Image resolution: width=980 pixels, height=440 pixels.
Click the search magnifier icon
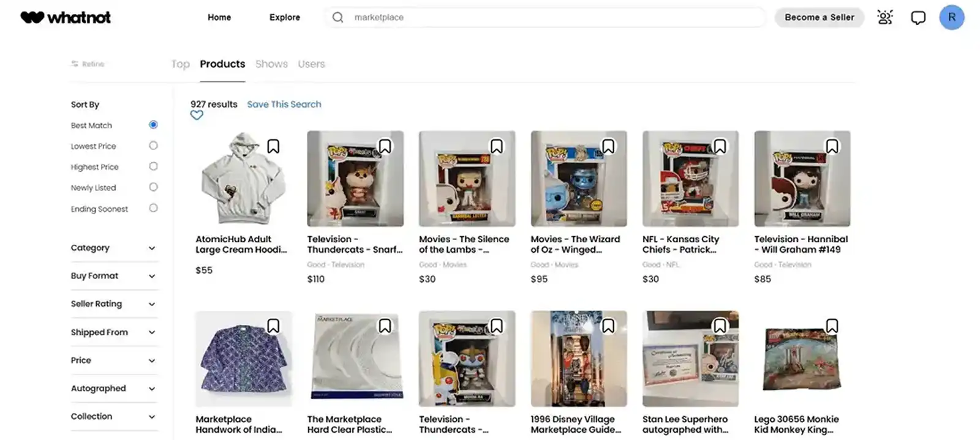point(337,17)
